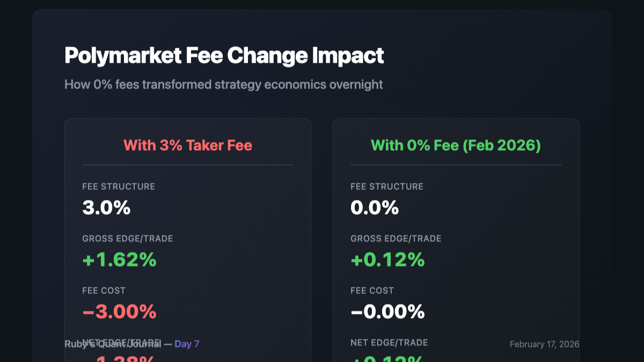Select the "With 3% Taker Fee" card heading
644x362 pixels.
[x=188, y=145]
